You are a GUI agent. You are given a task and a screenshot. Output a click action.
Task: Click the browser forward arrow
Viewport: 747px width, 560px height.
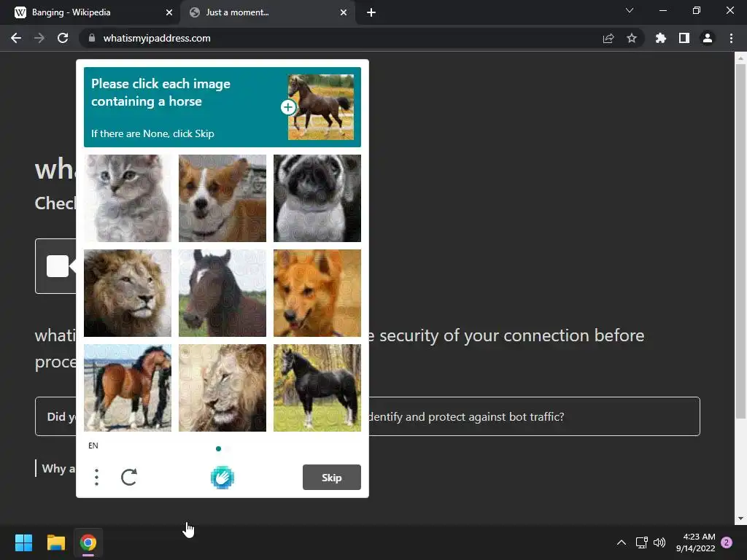39,38
